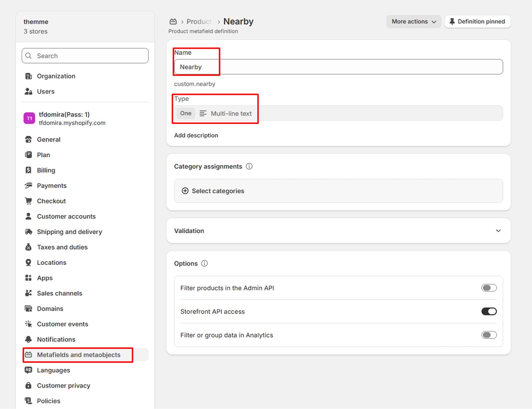Click the Add description link

[x=196, y=135]
